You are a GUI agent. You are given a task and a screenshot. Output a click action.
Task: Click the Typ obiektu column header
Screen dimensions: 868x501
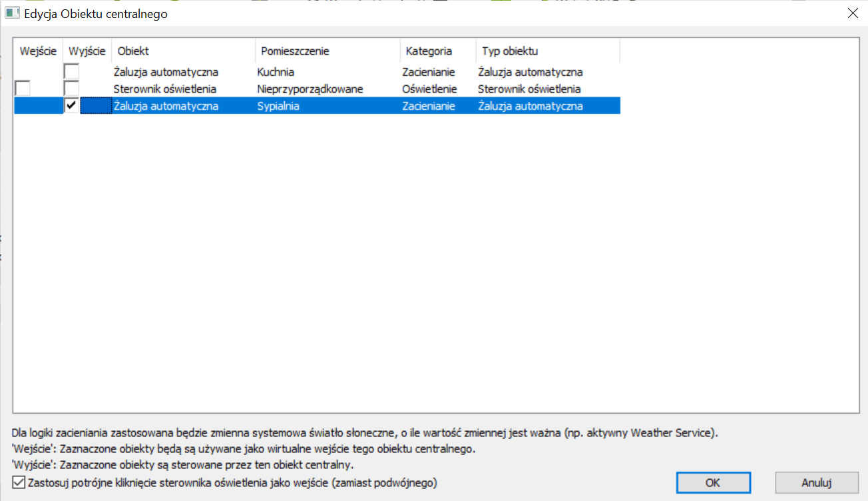[510, 51]
